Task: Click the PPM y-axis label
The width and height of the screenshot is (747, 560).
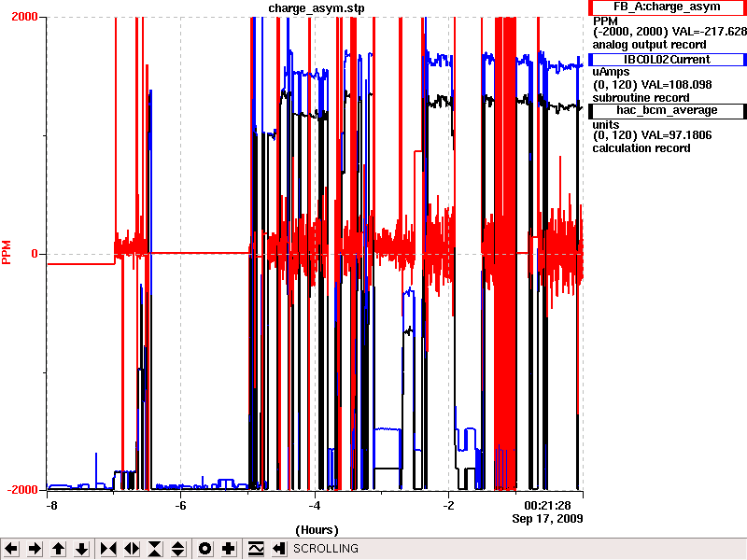Action: (7, 253)
